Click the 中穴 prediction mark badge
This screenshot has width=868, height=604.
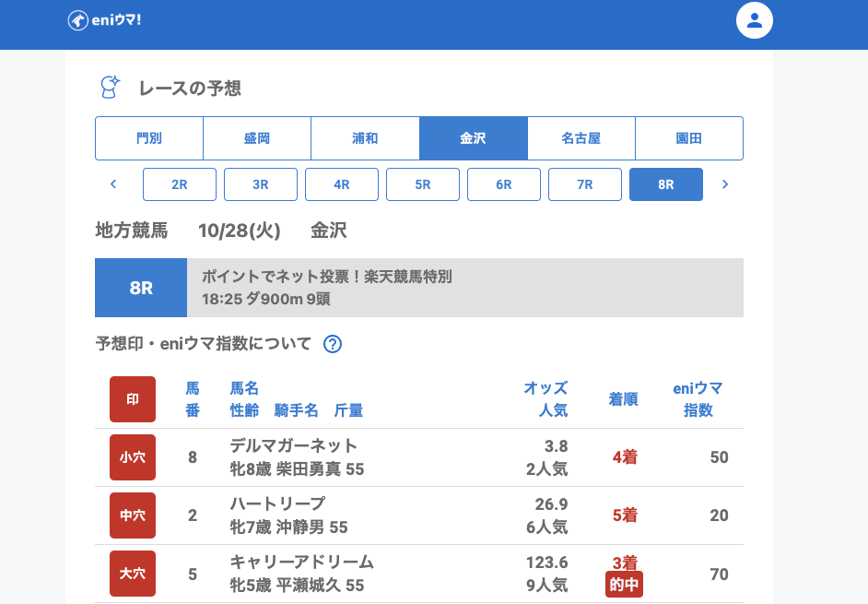tap(133, 515)
